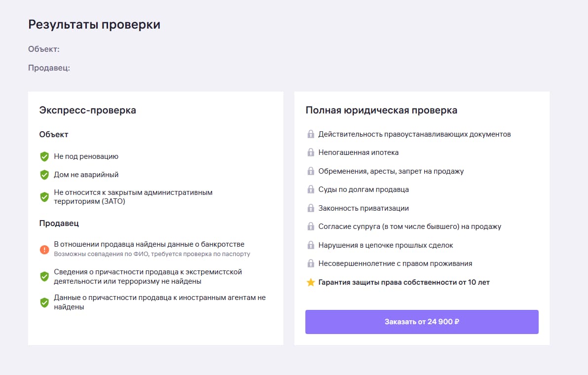The width and height of the screenshot is (588, 375).
Task: Click "Нарушения в цепочке прошлых сделок" text
Action: (x=386, y=245)
